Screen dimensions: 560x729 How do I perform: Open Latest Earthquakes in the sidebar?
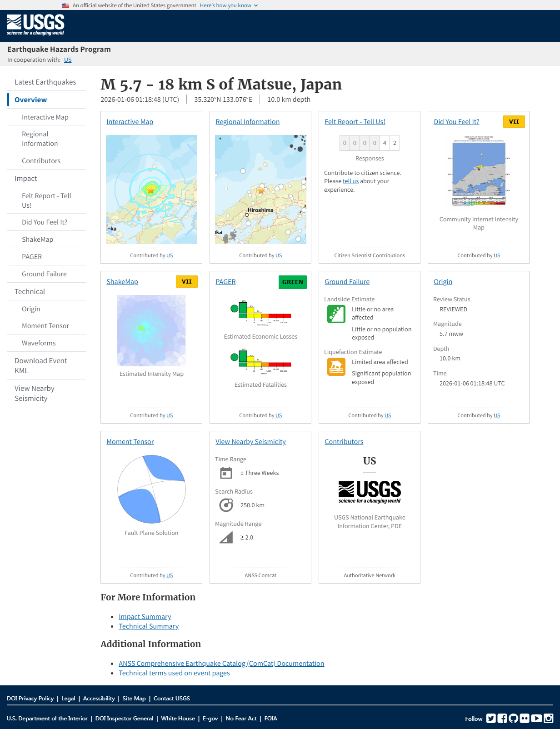(x=47, y=82)
